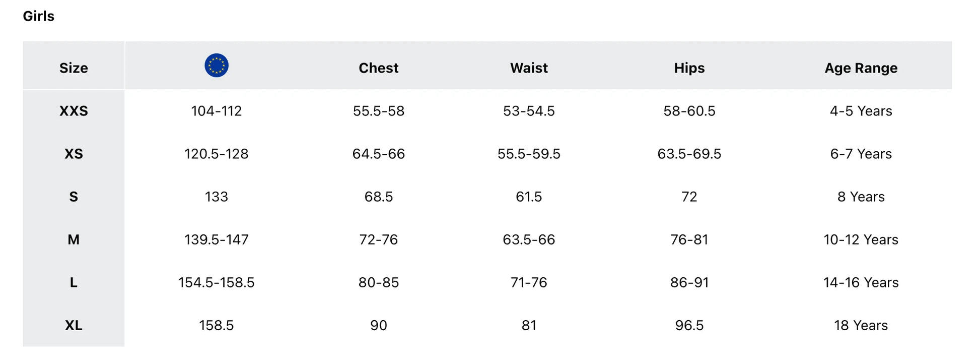Click the Chest column header
Image resolution: width=980 pixels, height=363 pixels.
378,68
